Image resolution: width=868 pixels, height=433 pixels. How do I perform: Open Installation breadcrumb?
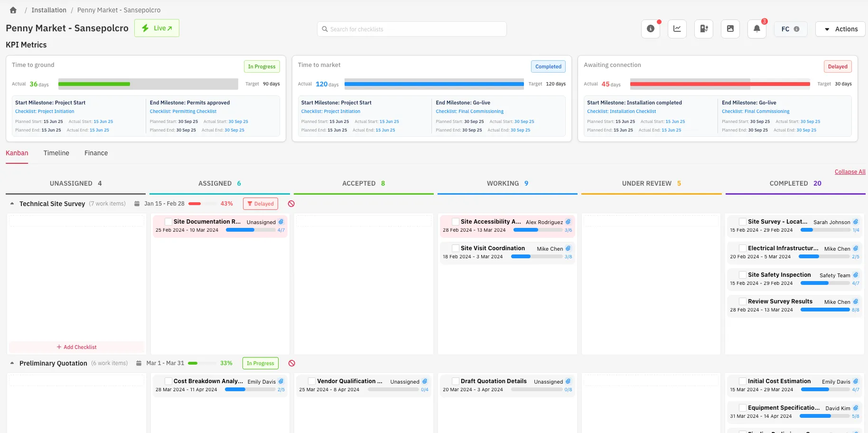pyautogui.click(x=49, y=10)
